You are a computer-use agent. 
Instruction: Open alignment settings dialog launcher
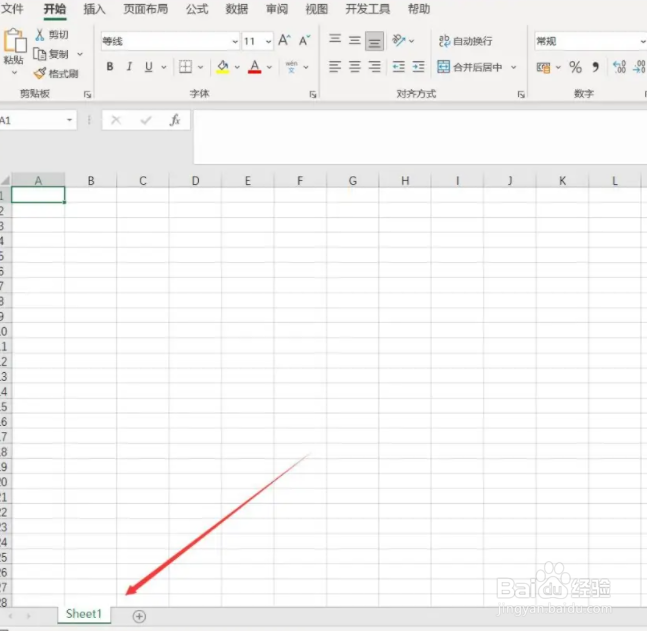pyautogui.click(x=521, y=95)
